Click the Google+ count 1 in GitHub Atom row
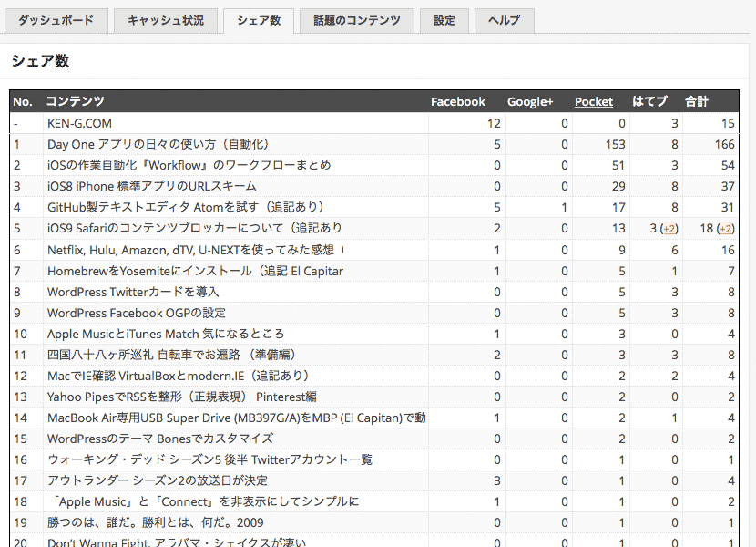This screenshot has height=547, width=756. (564, 207)
